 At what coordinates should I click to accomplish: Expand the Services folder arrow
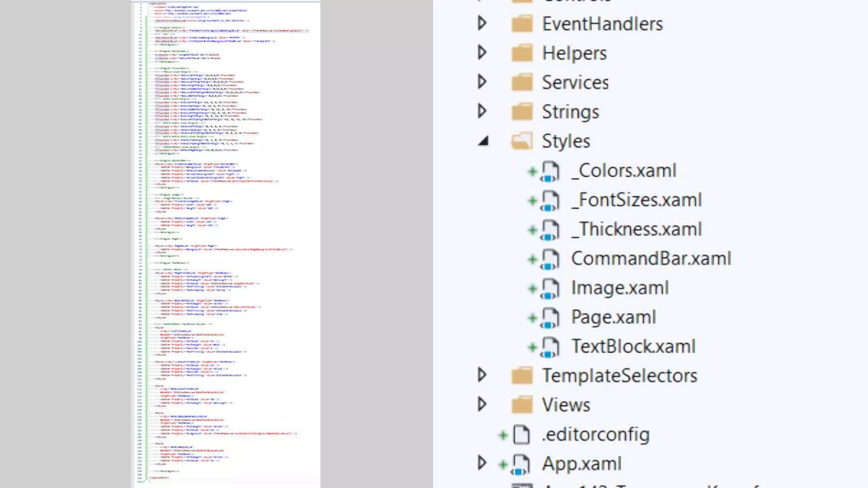pos(482,82)
